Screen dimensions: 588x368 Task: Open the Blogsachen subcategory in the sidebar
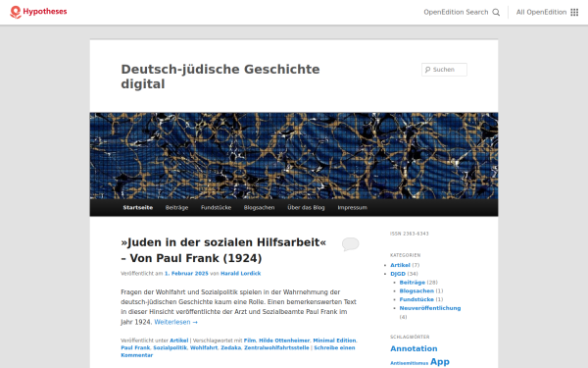(x=416, y=291)
